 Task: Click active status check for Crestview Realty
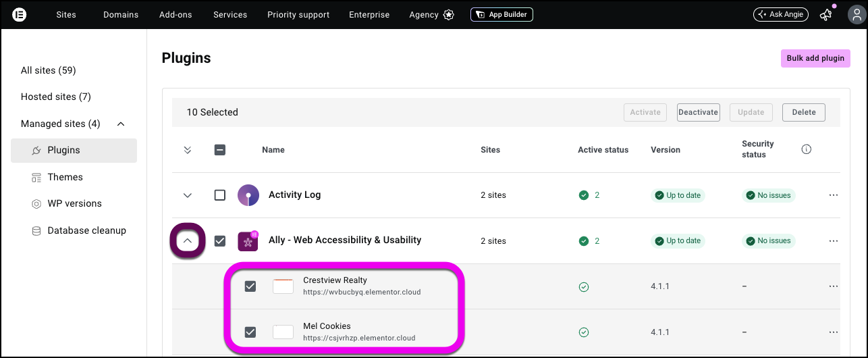pos(584,286)
